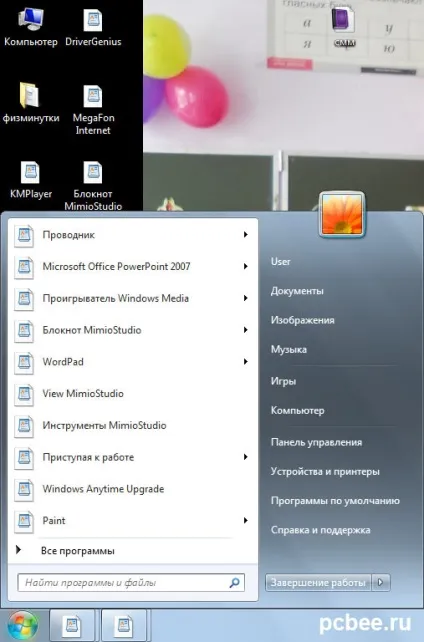The image size is (424, 642).
Task: Open Панель управления
Action: click(x=316, y=442)
